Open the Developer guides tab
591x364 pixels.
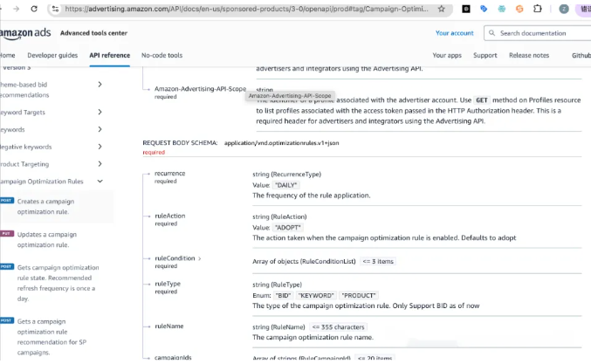pyautogui.click(x=52, y=55)
